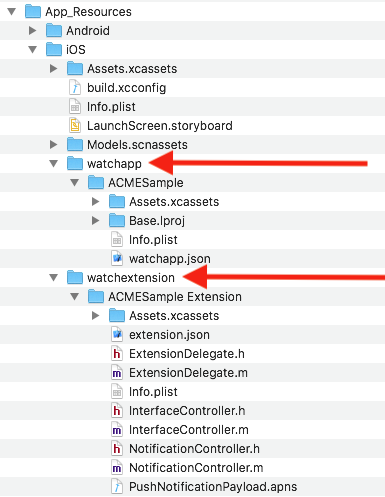Screen dimensions: 385x497
Task: Click the extension.json file icon
Action: pyautogui.click(x=117, y=334)
